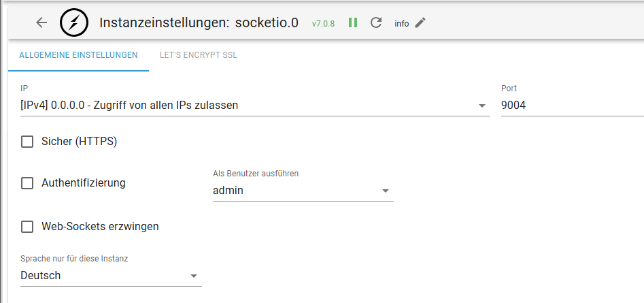Edit log level with pencil icon
Screen dimensions: 644x303
(420, 22)
